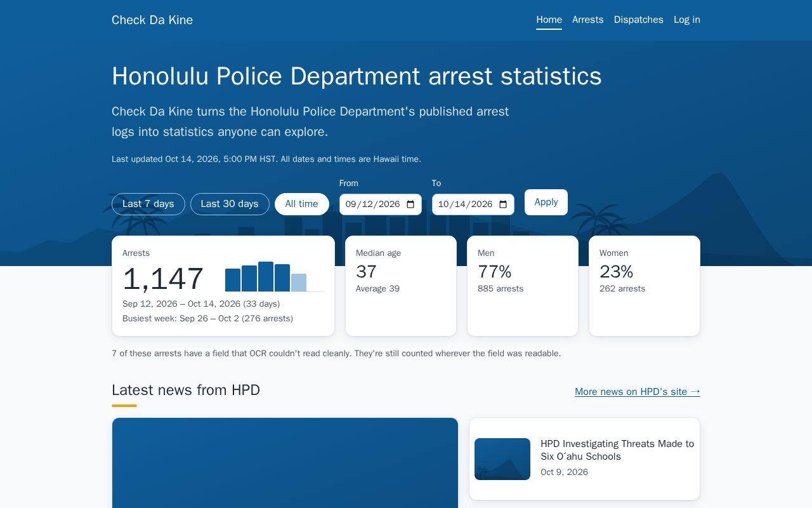Open the HPD Investigating Threats news headline
The height and width of the screenshot is (508, 812).
pyautogui.click(x=617, y=450)
